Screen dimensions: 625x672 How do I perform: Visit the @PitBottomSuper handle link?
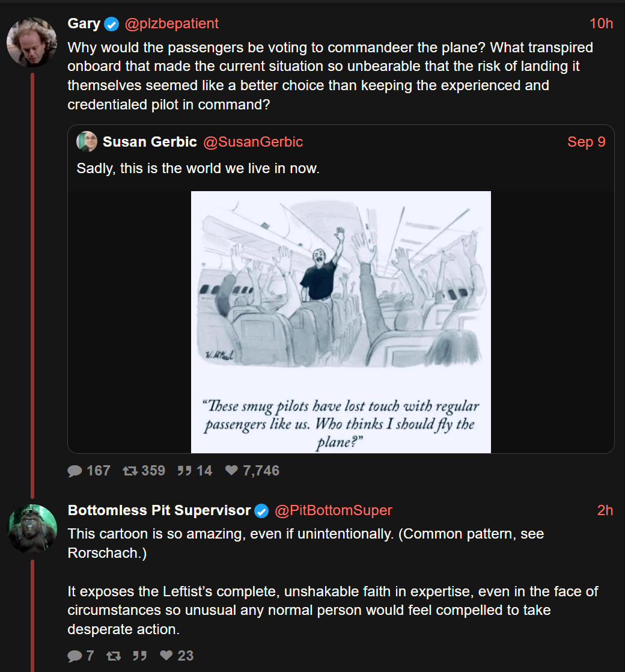[333, 511]
